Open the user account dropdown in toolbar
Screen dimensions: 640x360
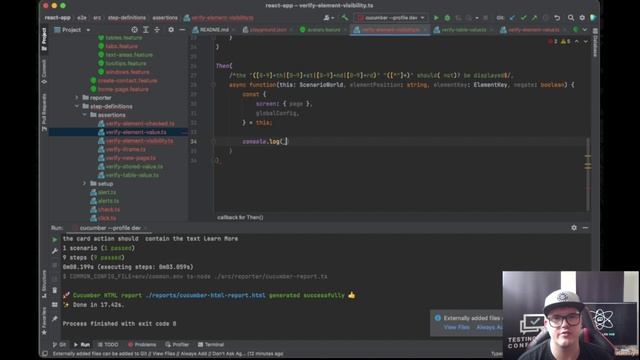tap(329, 18)
